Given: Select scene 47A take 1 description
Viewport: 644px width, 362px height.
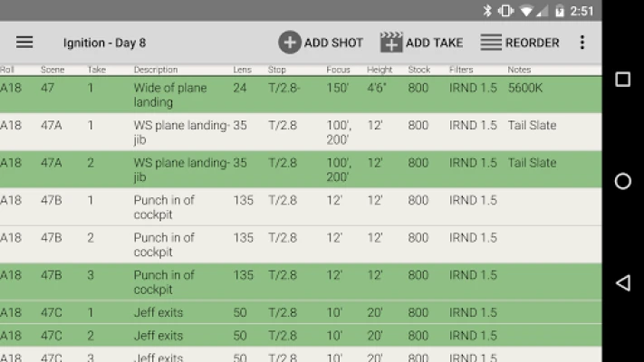Looking at the screenshot, I should click(181, 132).
